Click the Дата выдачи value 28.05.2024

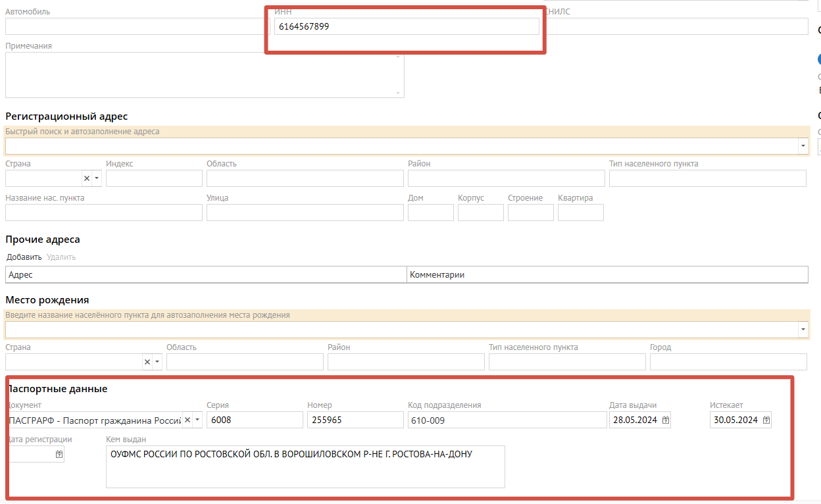635,420
